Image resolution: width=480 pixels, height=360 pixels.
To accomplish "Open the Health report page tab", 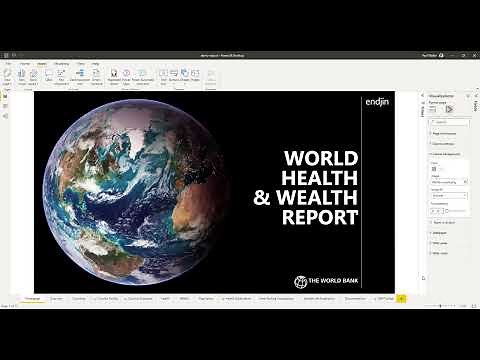I will click(165, 299).
